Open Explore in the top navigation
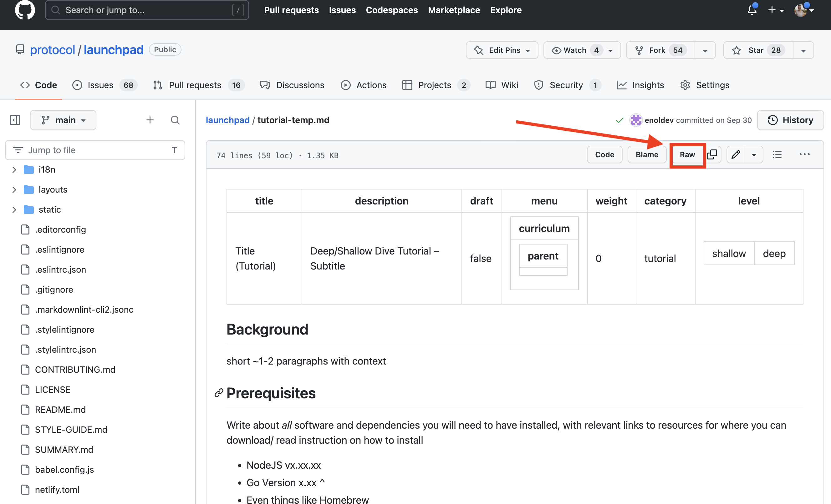 tap(506, 10)
